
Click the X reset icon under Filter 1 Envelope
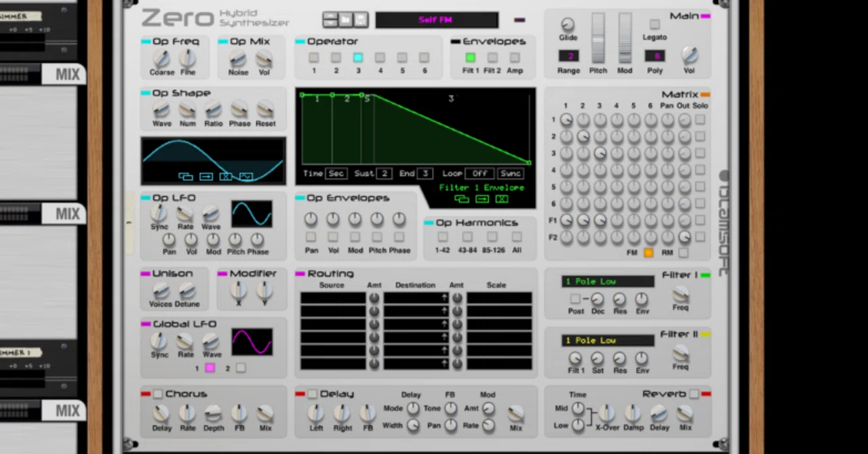[502, 199]
